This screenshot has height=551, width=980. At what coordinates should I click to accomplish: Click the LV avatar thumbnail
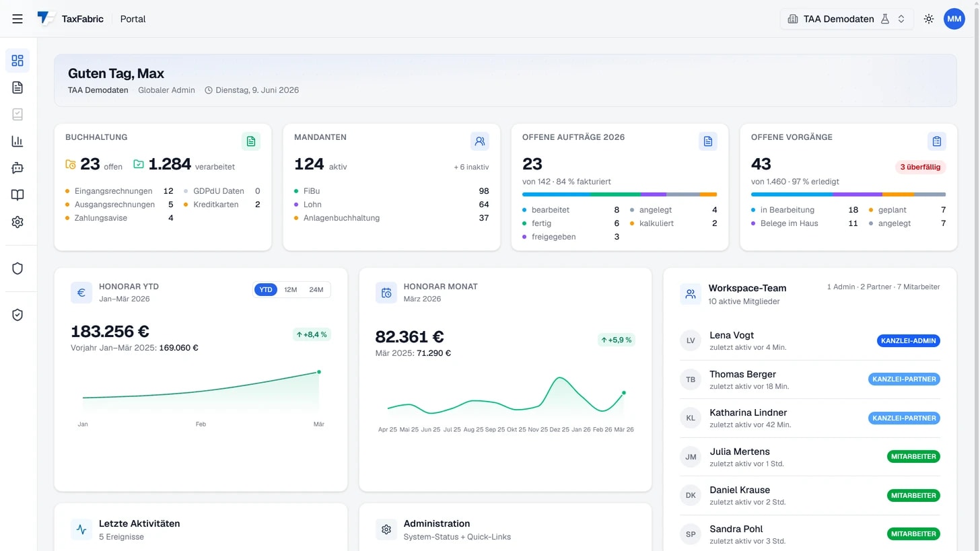coord(691,340)
